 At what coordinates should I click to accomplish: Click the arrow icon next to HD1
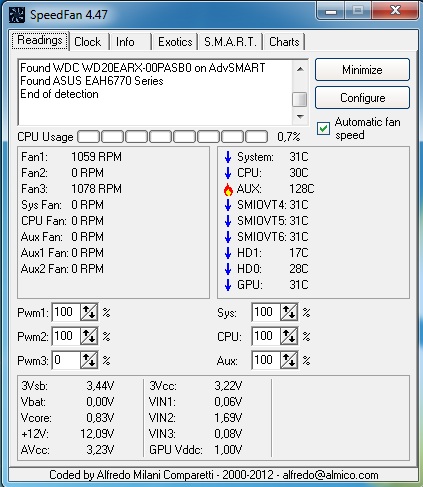[x=228, y=253]
